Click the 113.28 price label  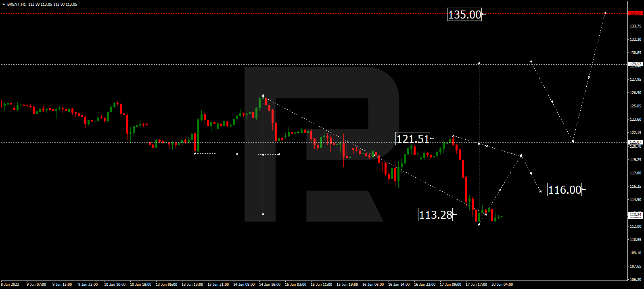435,215
